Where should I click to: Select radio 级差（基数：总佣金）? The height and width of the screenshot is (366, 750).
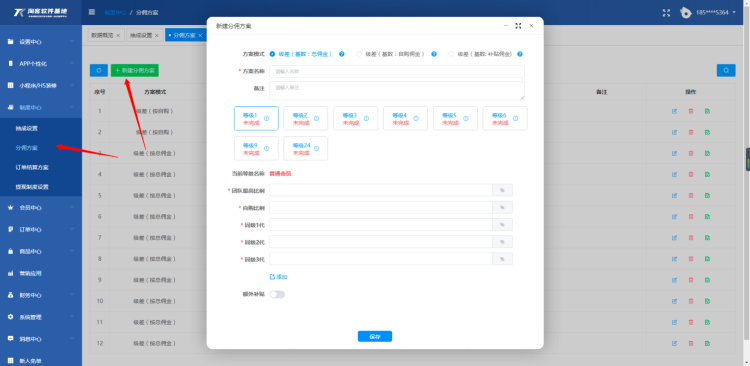273,54
